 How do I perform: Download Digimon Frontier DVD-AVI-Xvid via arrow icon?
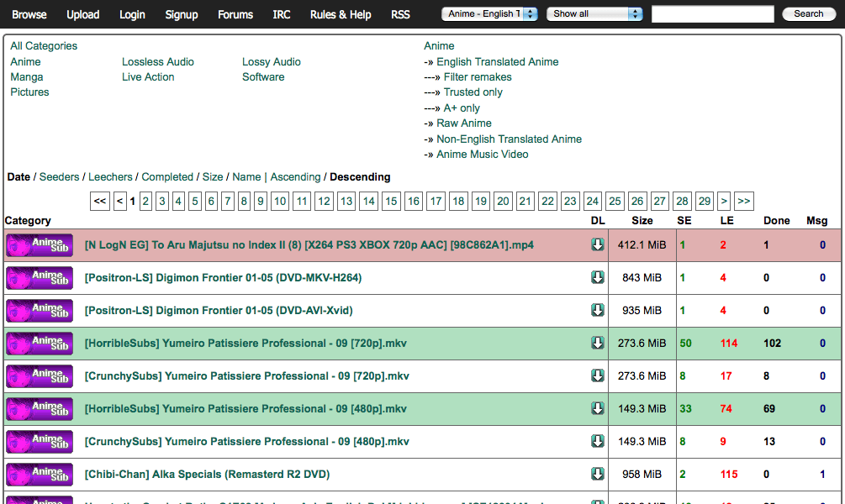click(598, 311)
